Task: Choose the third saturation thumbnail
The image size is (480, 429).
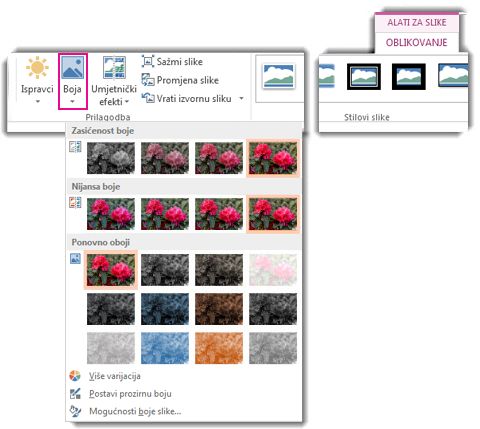Action: (219, 158)
